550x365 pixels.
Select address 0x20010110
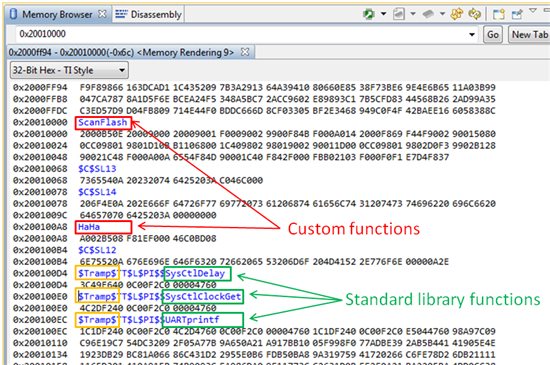tap(40, 343)
